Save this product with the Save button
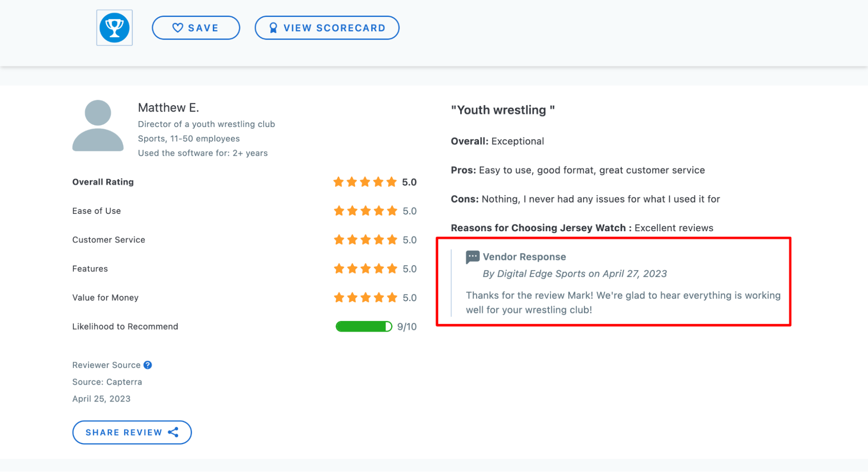 pyautogui.click(x=196, y=28)
